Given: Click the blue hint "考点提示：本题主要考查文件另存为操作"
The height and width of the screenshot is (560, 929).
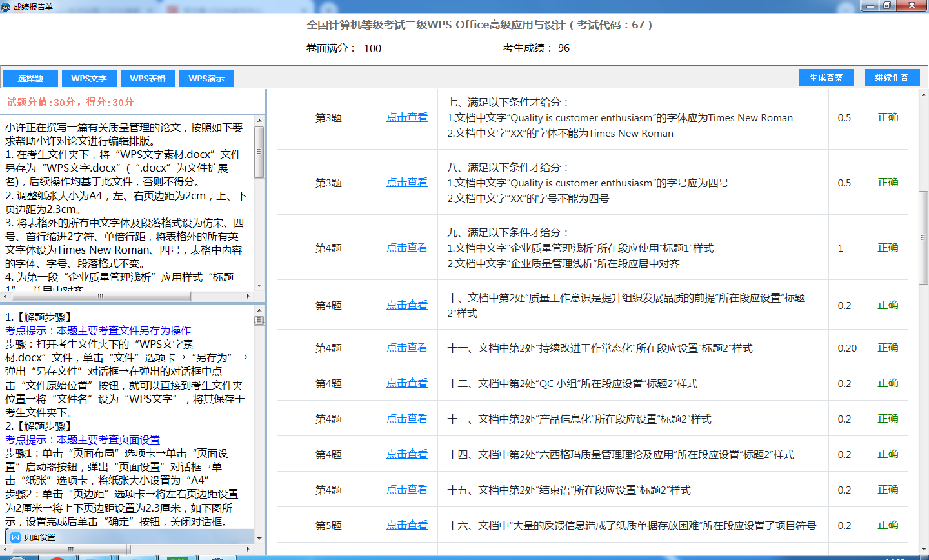Looking at the screenshot, I should (98, 330).
